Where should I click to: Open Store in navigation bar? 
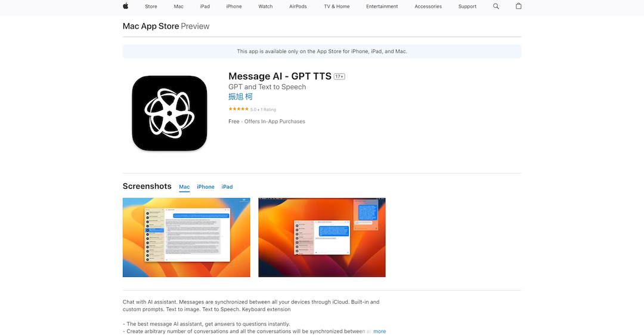coord(151,7)
